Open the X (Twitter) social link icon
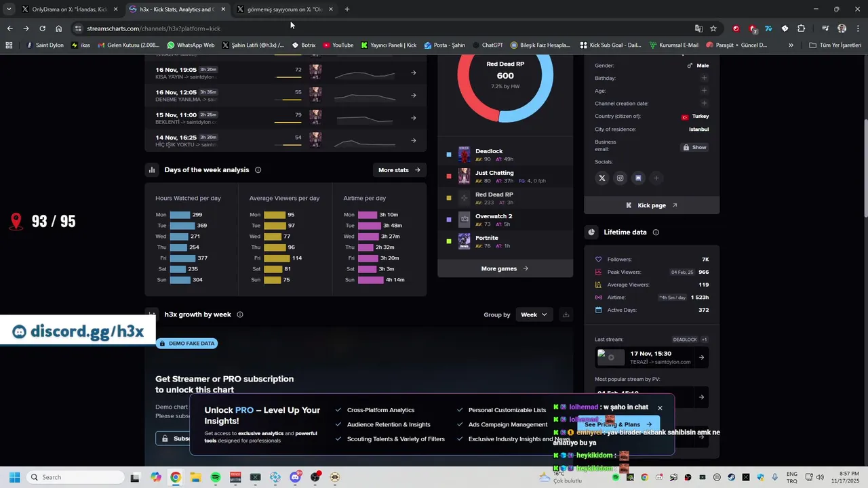This screenshot has height=488, width=868. click(601, 178)
